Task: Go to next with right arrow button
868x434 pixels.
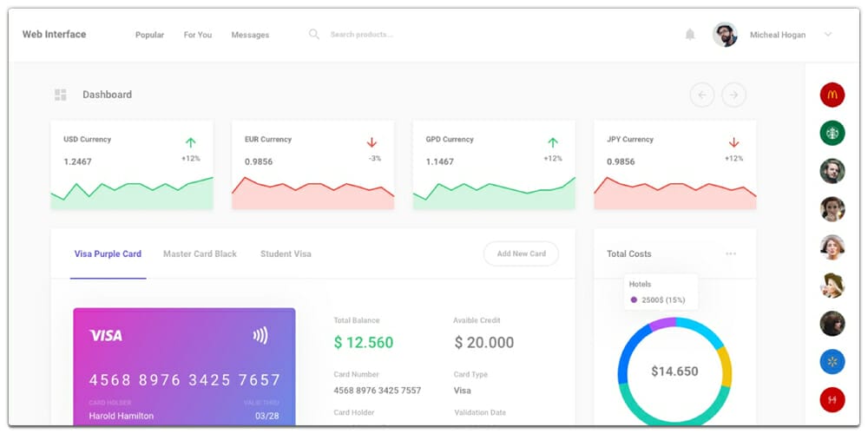Action: click(x=733, y=95)
